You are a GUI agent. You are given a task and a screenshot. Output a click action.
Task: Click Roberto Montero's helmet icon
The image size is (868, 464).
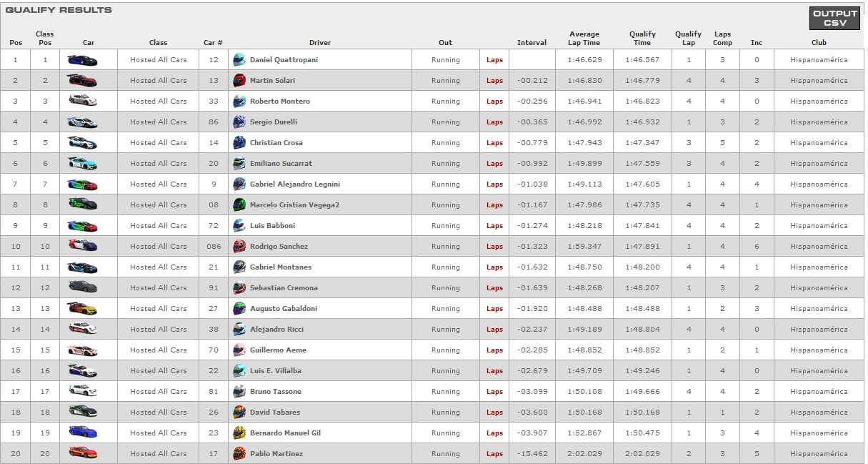[239, 102]
